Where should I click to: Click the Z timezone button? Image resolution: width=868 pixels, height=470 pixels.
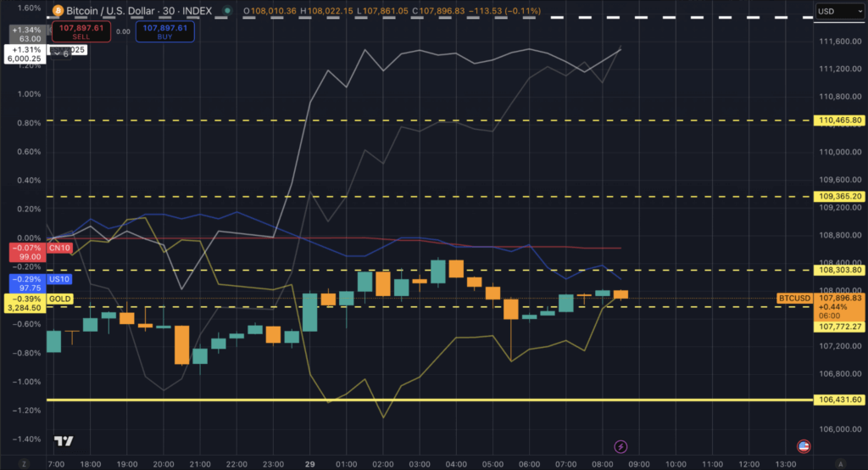(24, 464)
